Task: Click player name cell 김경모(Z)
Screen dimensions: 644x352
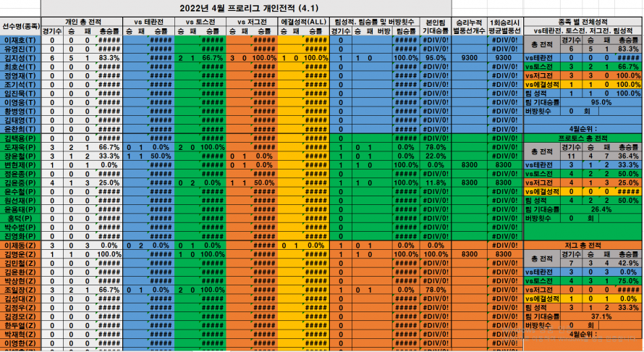Action: [20, 317]
